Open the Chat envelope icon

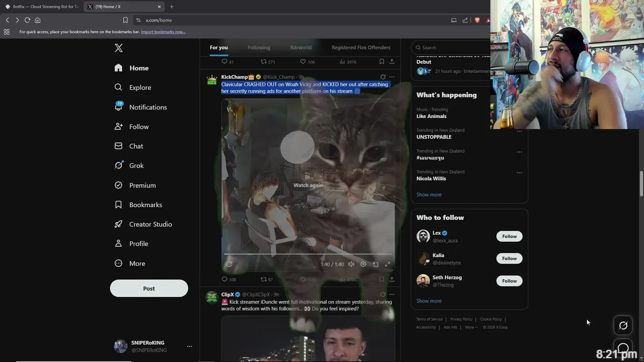[118, 146]
